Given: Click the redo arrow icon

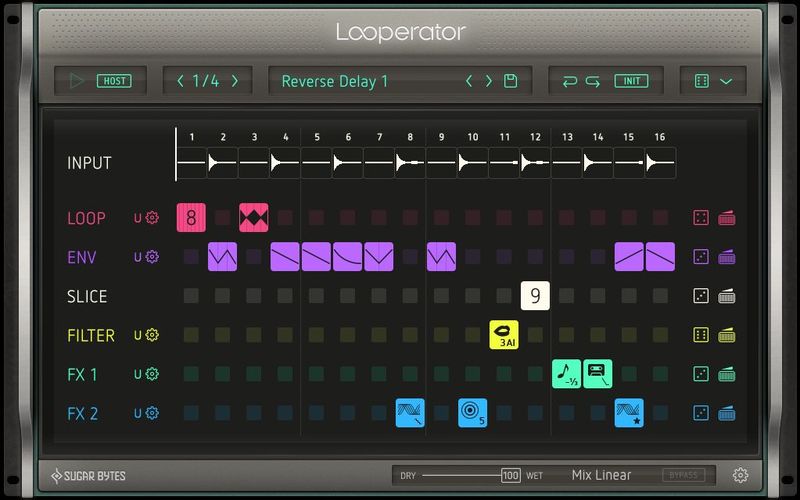Looking at the screenshot, I should [x=593, y=81].
